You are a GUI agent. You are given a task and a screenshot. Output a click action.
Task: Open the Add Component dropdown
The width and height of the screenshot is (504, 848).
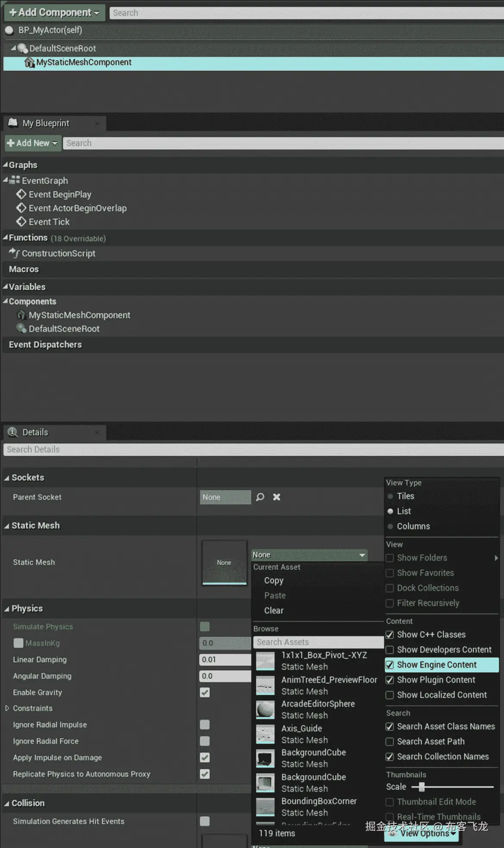coord(54,13)
